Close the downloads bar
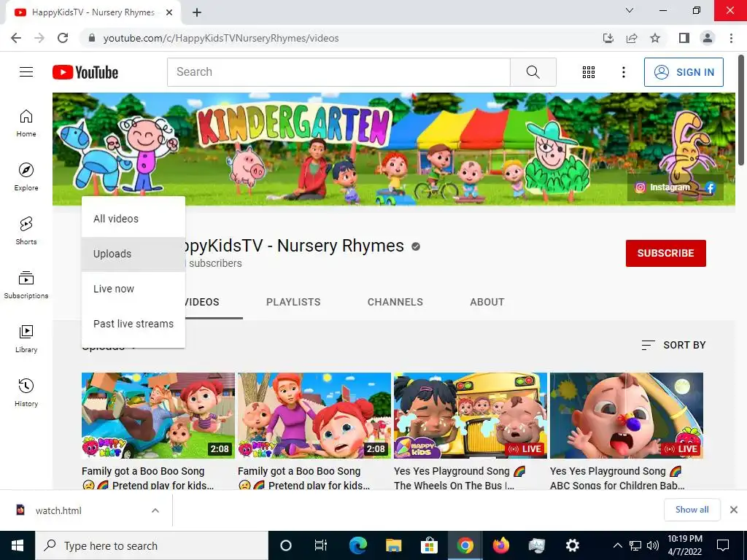 [734, 510]
